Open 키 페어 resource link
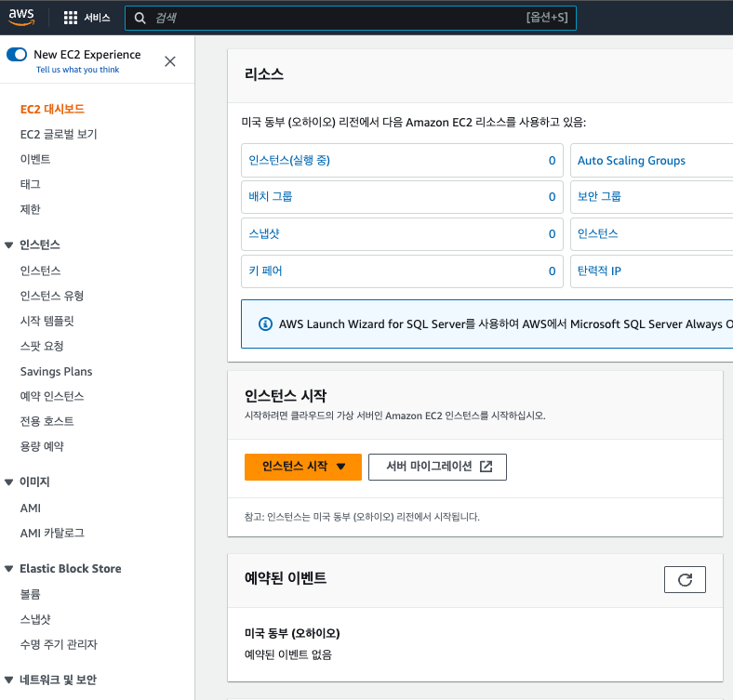This screenshot has height=700, width=733. click(x=265, y=271)
